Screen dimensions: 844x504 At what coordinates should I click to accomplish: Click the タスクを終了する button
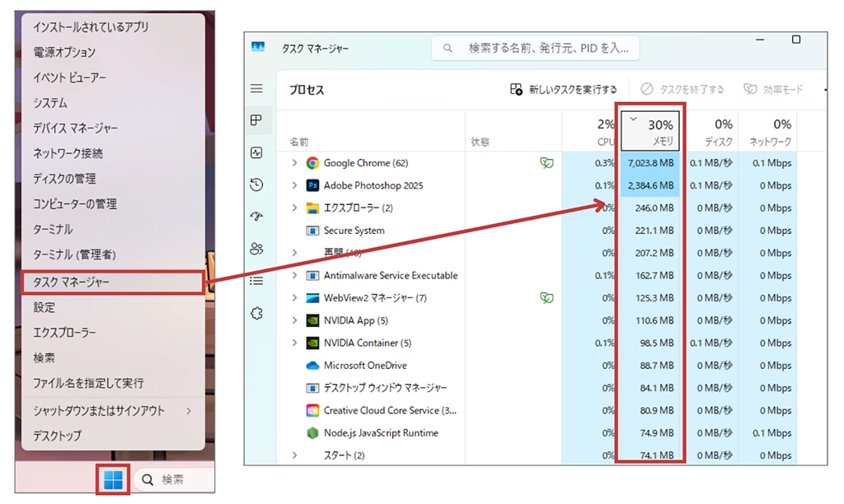click(682, 89)
